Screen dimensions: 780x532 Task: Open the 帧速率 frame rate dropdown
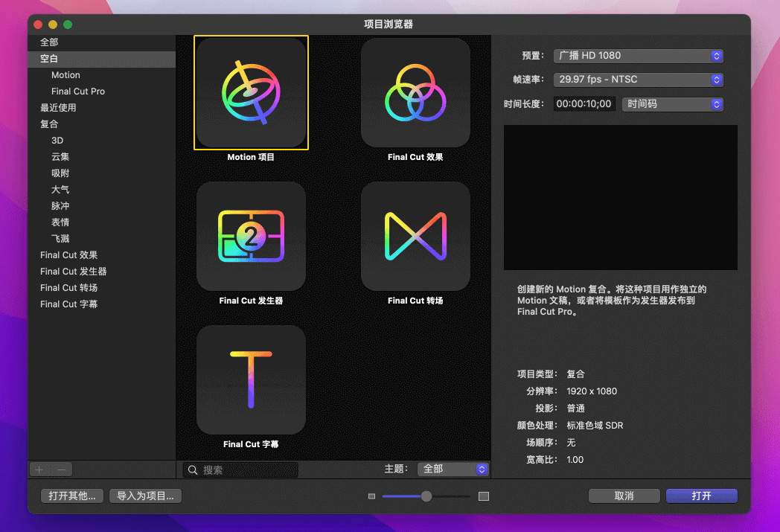[638, 80]
